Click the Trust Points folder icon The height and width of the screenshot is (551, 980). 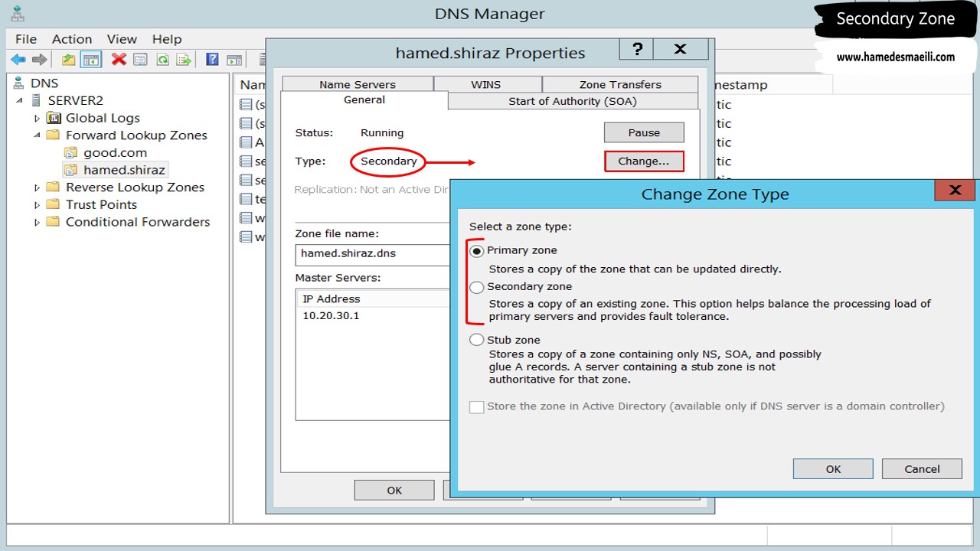click(53, 204)
